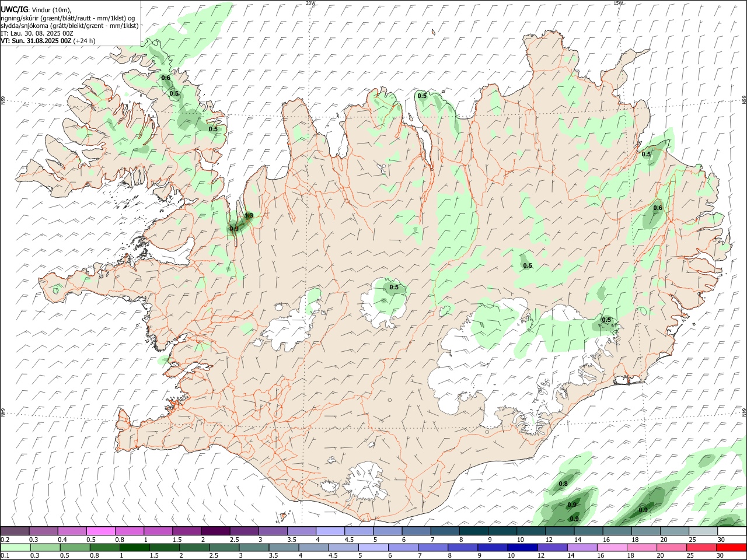Image resolution: width=747 pixels, height=560 pixels.
Task: Click the 'slydda/snjókoma' legend description line
Action: 69,26
